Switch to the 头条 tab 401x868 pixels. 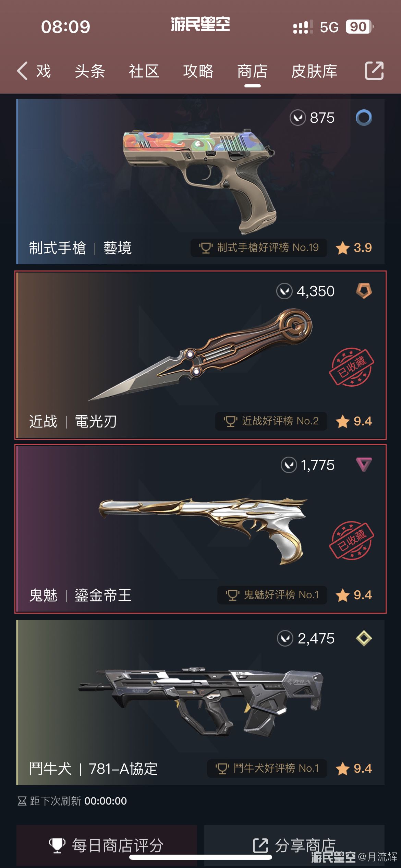point(90,71)
